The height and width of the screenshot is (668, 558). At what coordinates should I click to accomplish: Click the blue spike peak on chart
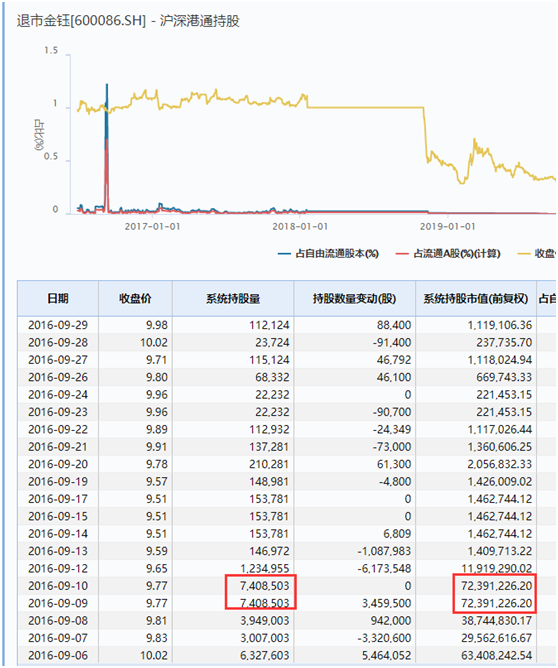point(107,85)
